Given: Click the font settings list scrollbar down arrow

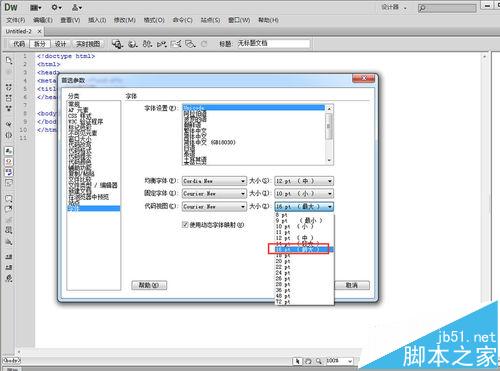Looking at the screenshot, I should pos(329,161).
